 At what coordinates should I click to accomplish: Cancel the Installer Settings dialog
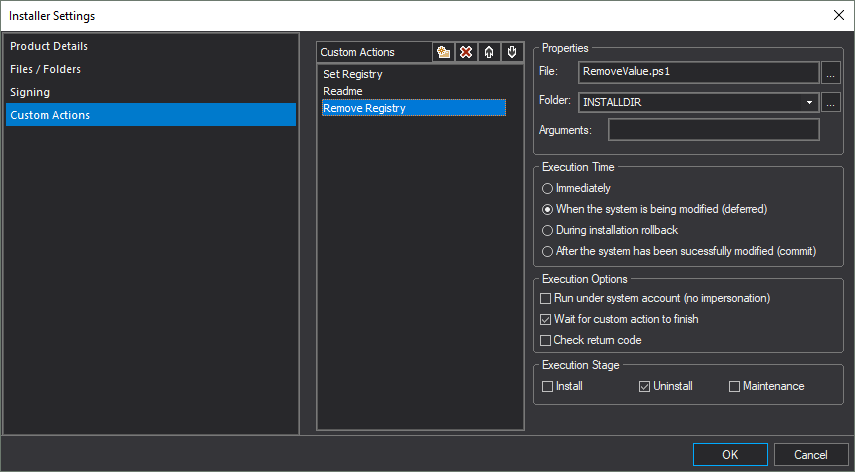point(810,455)
